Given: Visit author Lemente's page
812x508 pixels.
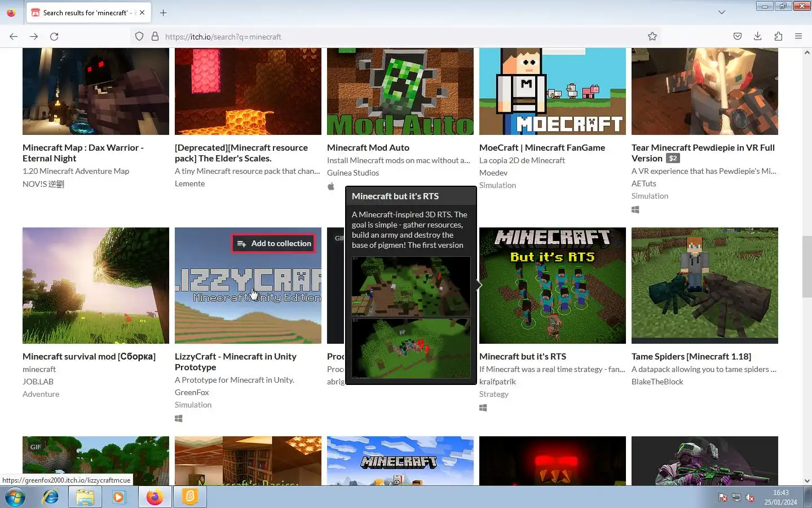Looking at the screenshot, I should (189, 183).
